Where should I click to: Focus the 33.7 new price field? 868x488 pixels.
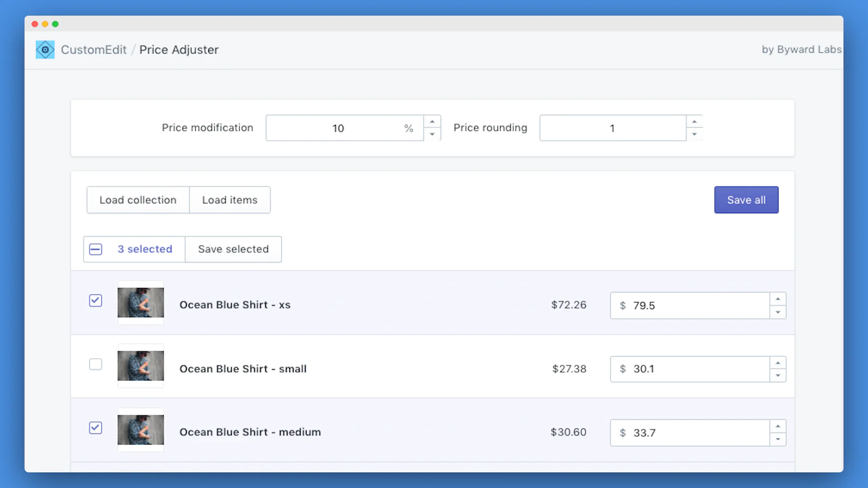click(690, 433)
